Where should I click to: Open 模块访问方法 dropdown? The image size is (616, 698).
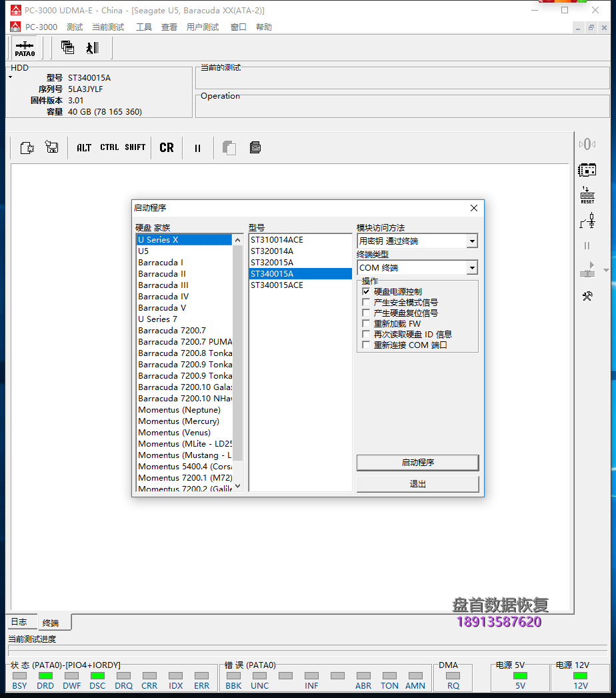tap(472, 241)
